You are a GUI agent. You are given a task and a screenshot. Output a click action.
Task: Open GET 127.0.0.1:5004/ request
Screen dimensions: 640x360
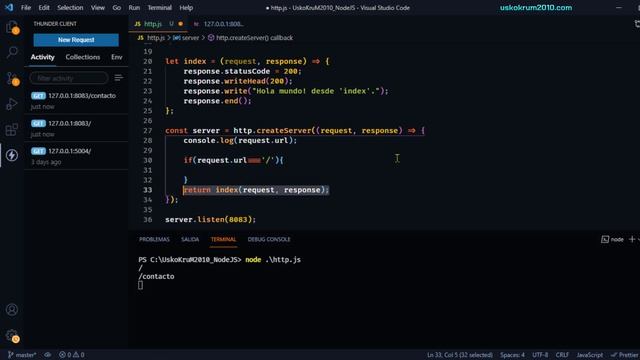pos(76,156)
